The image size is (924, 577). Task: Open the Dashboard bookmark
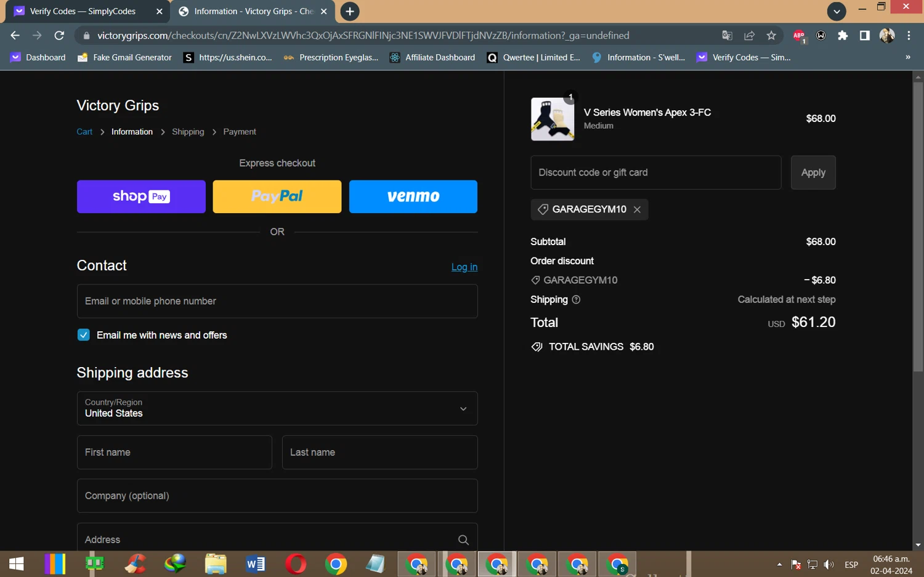[x=38, y=57]
